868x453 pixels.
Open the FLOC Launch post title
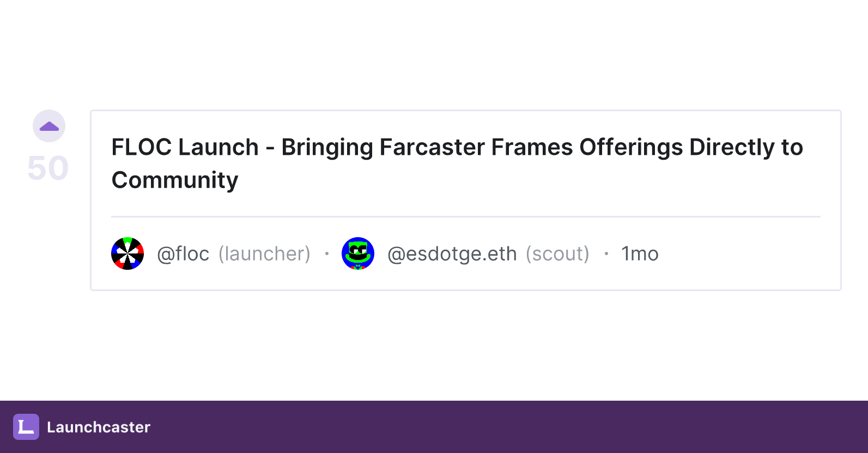457,164
